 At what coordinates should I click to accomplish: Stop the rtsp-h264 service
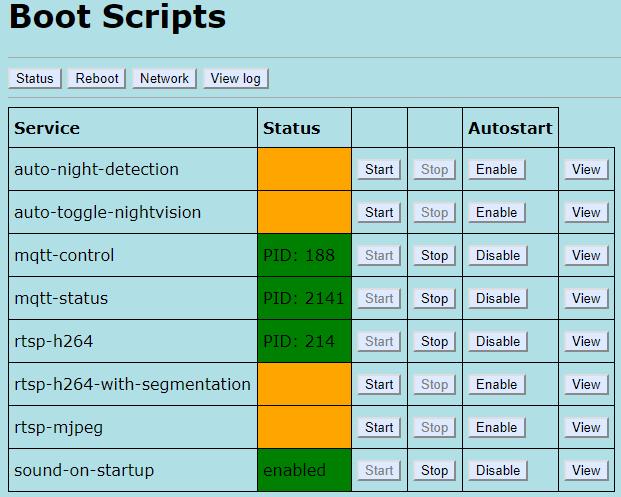[434, 341]
